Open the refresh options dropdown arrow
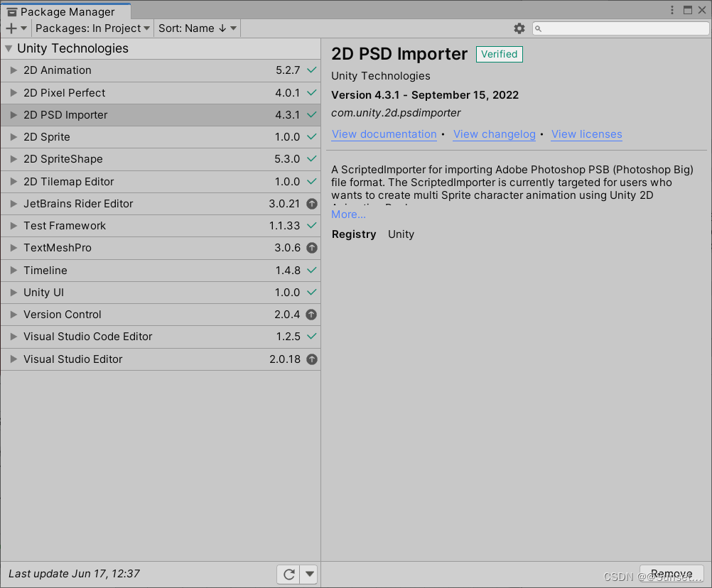This screenshot has height=588, width=712. pos(309,575)
